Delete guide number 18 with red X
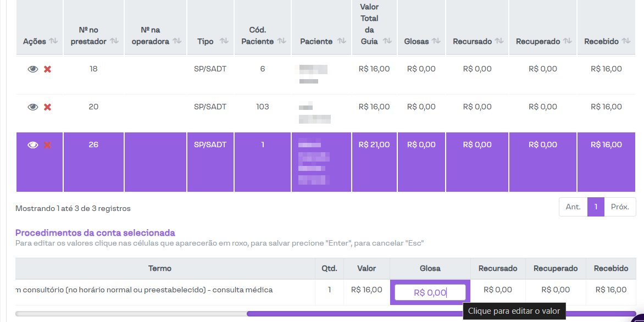Image resolution: width=644 pixels, height=322 pixels. click(x=47, y=69)
